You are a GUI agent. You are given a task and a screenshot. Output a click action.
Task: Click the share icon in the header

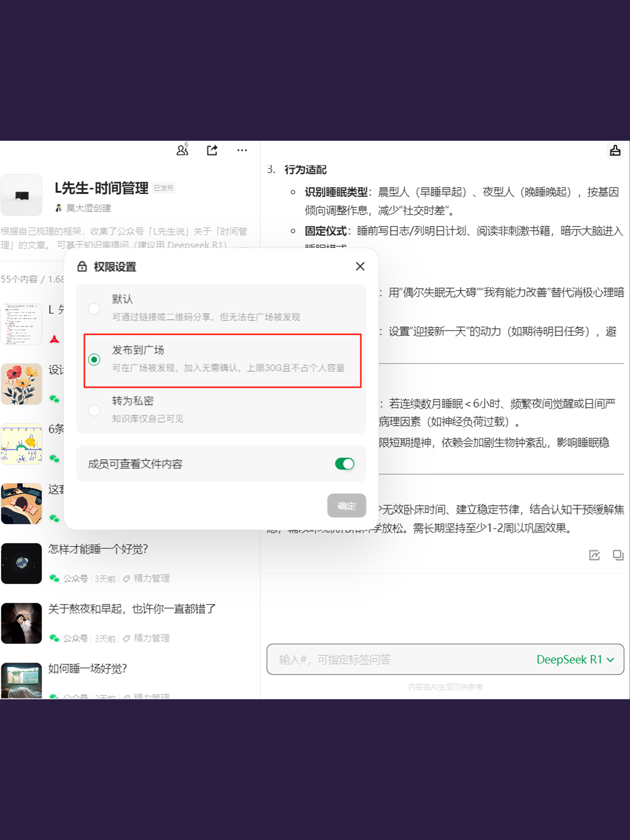[x=212, y=150]
